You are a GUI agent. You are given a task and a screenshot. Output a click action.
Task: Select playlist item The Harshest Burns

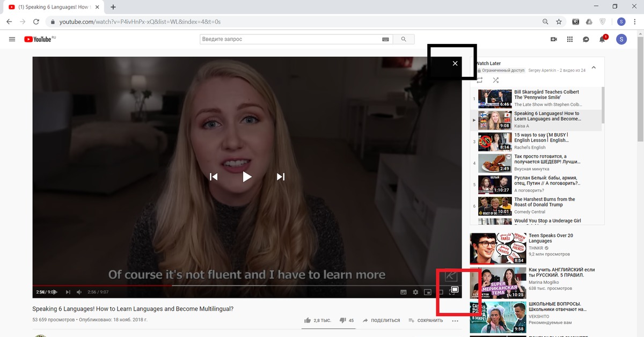(x=544, y=202)
